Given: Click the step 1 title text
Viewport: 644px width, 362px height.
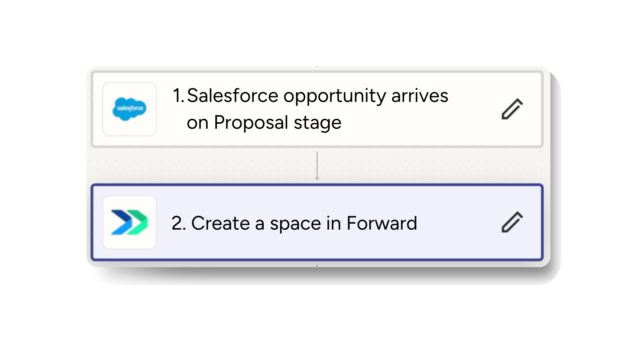Looking at the screenshot, I should [317, 96].
